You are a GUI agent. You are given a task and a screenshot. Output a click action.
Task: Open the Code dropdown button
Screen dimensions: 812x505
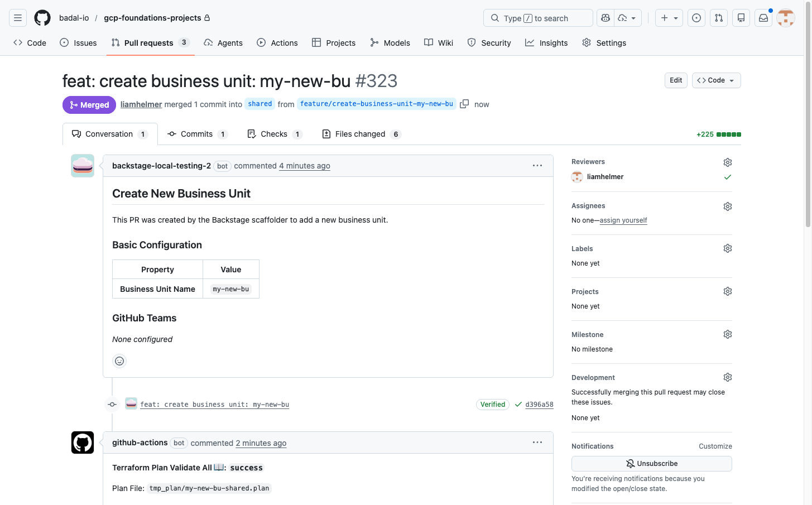point(717,80)
